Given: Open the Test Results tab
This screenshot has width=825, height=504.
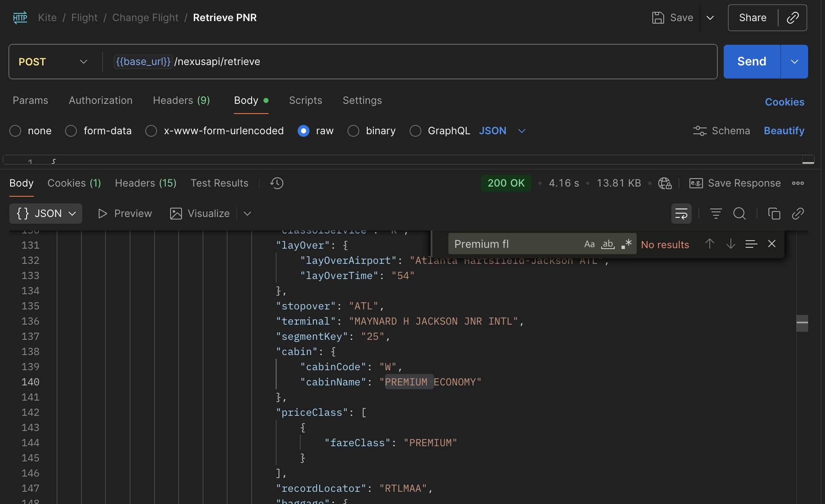Looking at the screenshot, I should [x=219, y=183].
